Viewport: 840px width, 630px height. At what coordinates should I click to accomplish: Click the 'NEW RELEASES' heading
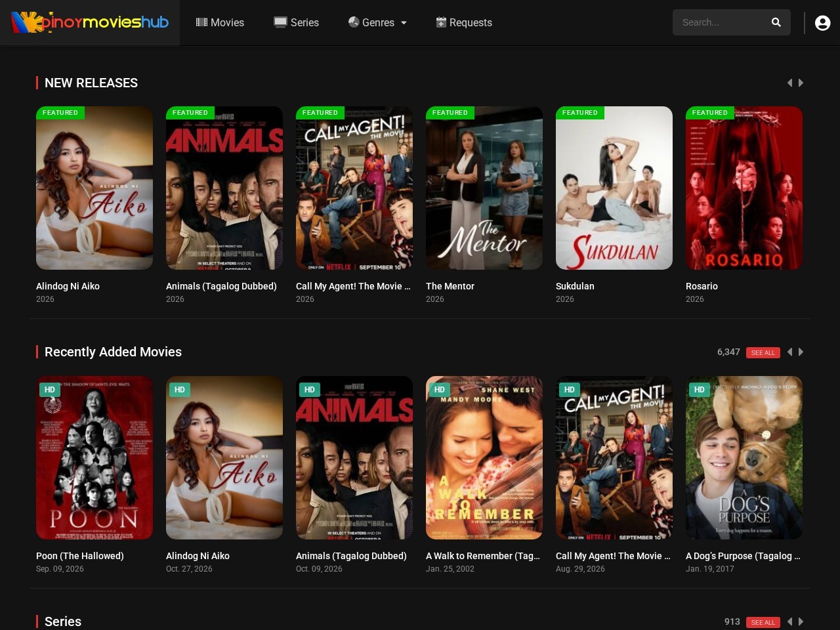[x=91, y=83]
